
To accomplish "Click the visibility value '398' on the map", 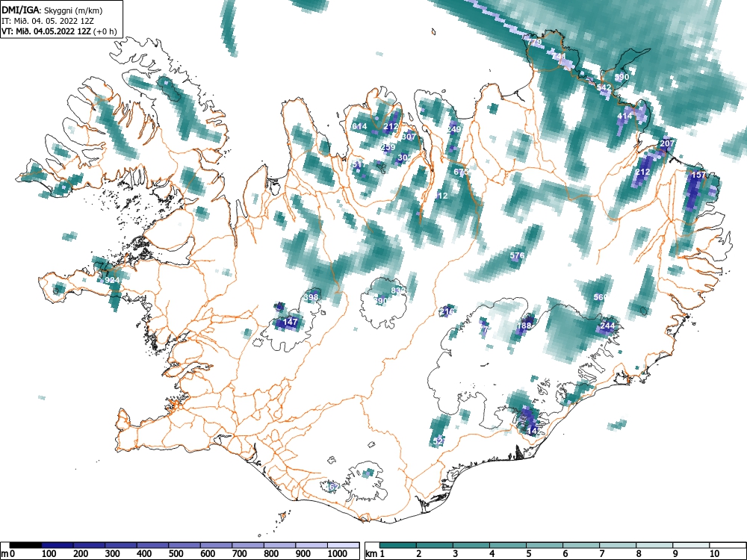I will pyautogui.click(x=311, y=297).
